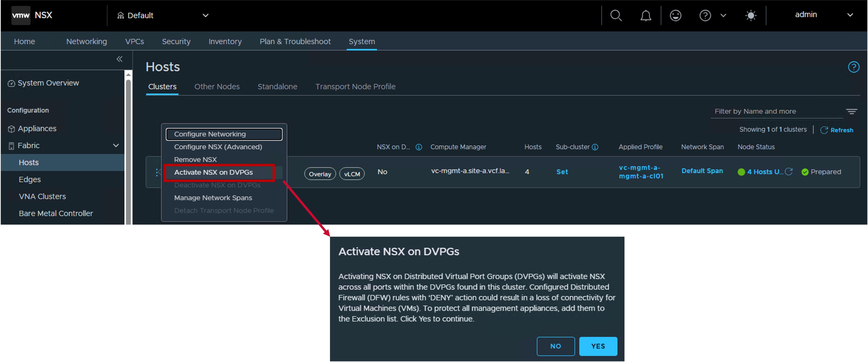
Task: Click the info icon next to Sub-cluster
Action: coord(595,147)
